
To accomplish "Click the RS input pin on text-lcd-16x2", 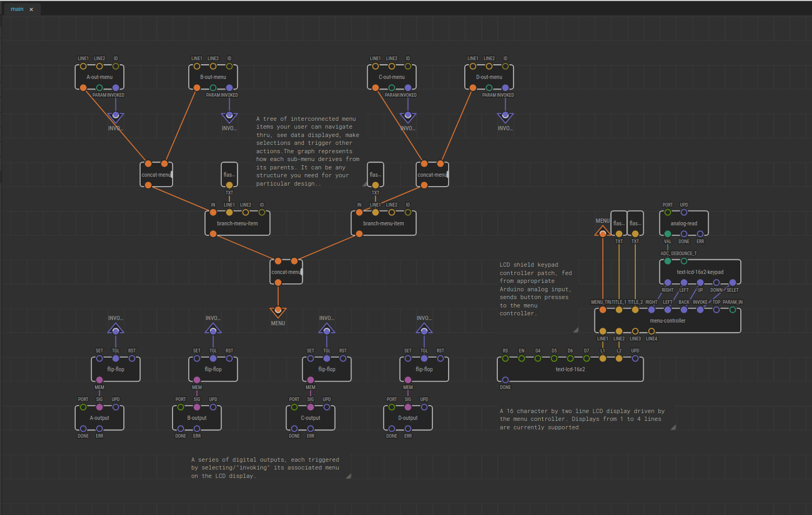I will click(505, 359).
